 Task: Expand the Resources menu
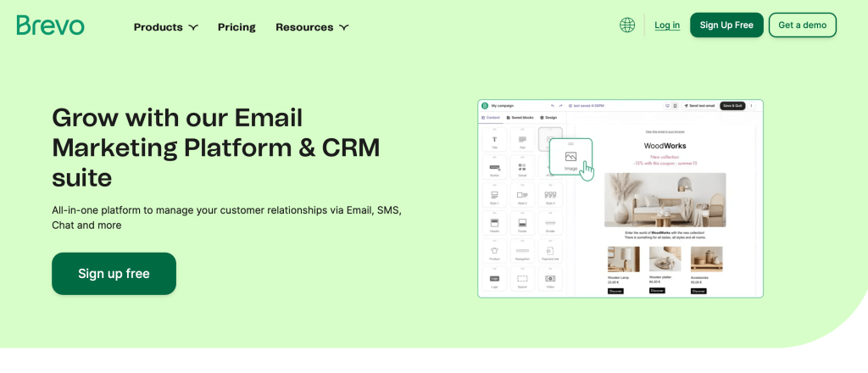pyautogui.click(x=312, y=27)
